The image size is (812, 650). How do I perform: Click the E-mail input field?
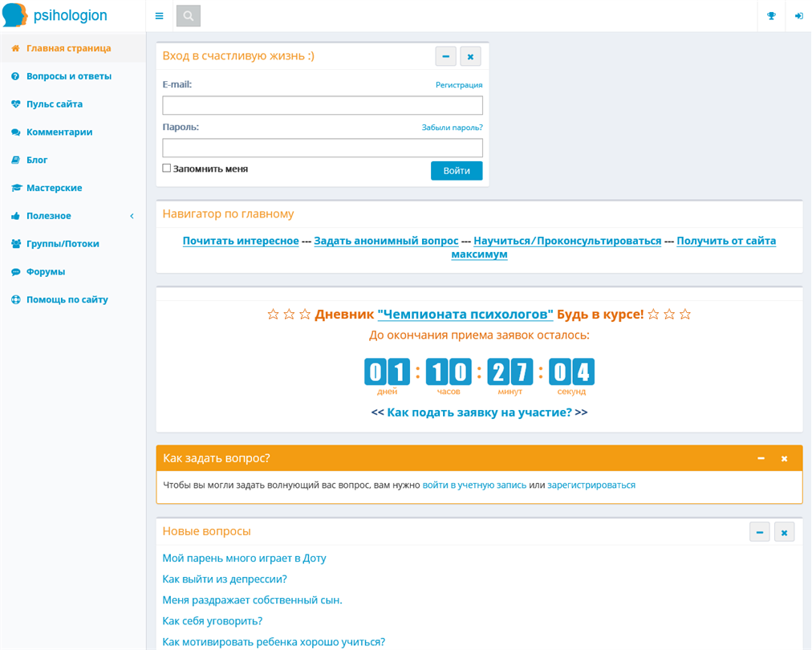323,105
